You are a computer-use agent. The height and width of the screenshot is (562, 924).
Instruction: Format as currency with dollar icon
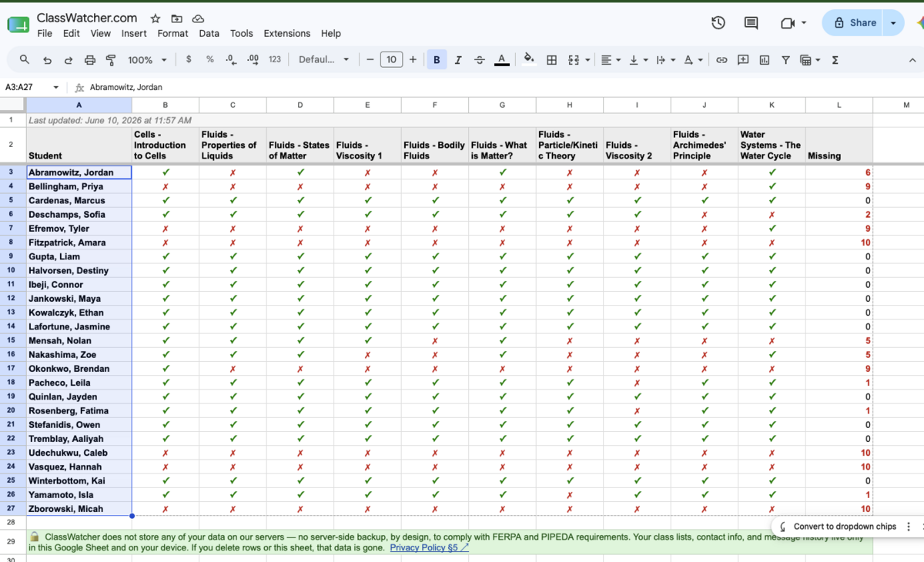click(x=189, y=59)
